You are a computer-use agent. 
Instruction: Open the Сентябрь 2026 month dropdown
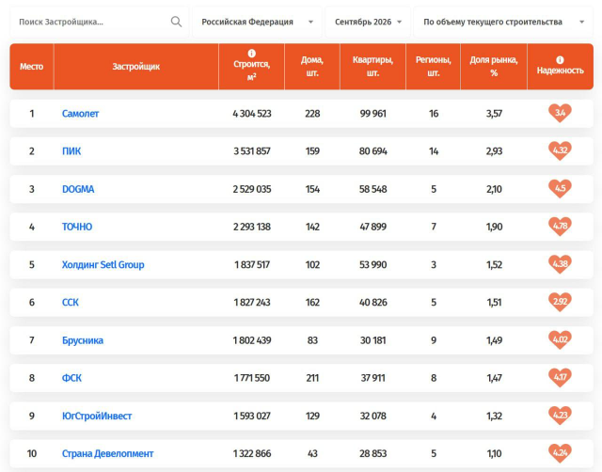click(368, 22)
